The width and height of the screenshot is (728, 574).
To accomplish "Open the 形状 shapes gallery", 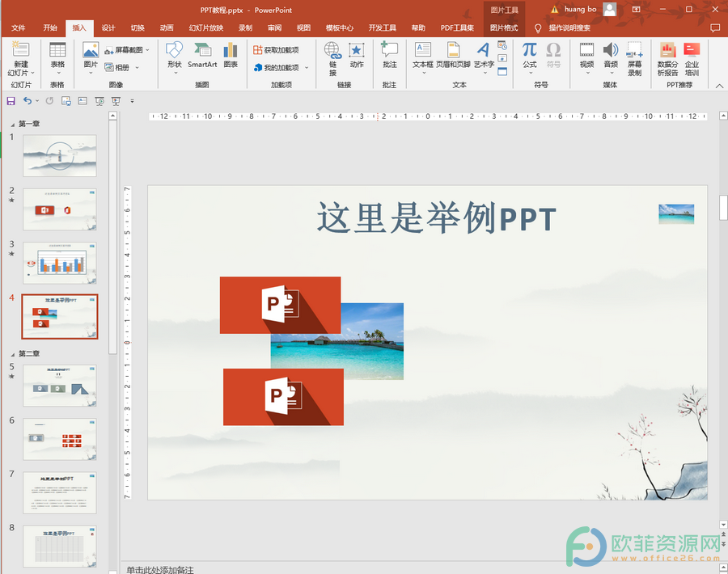I will coord(175,50).
